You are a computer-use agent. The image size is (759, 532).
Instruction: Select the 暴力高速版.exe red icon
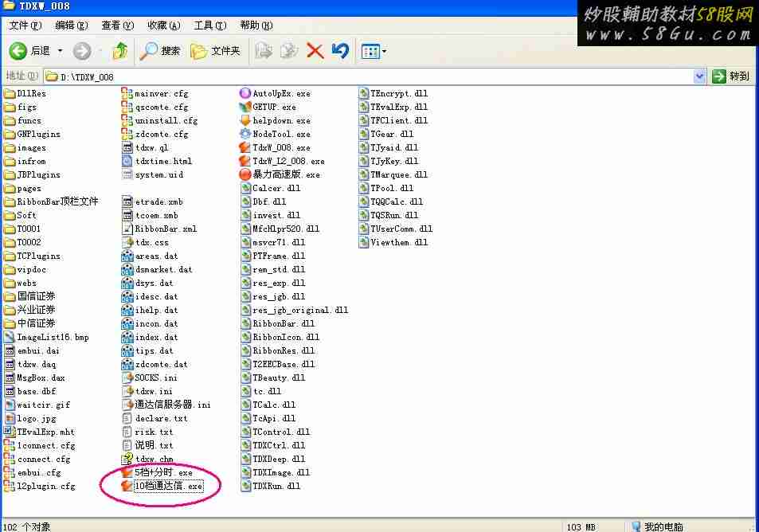(245, 174)
